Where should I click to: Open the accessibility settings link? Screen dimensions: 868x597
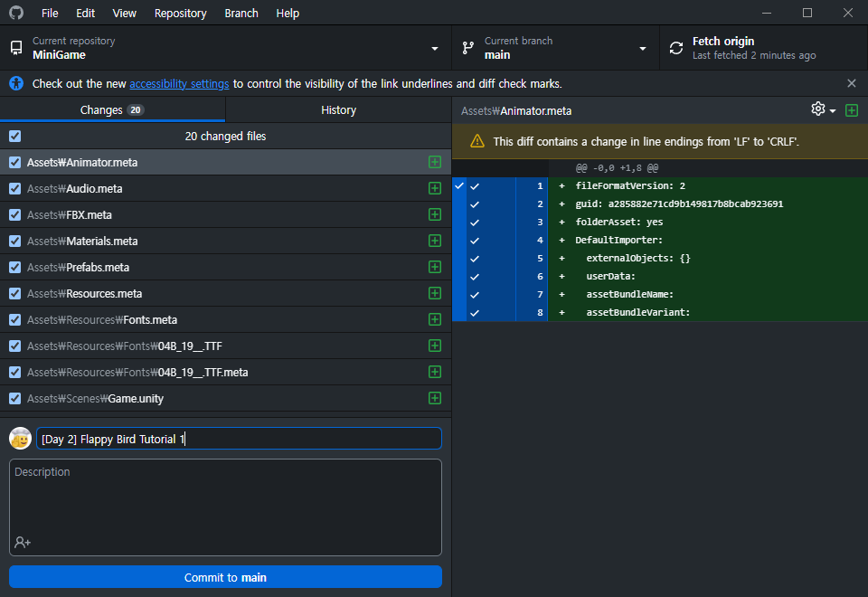click(179, 83)
